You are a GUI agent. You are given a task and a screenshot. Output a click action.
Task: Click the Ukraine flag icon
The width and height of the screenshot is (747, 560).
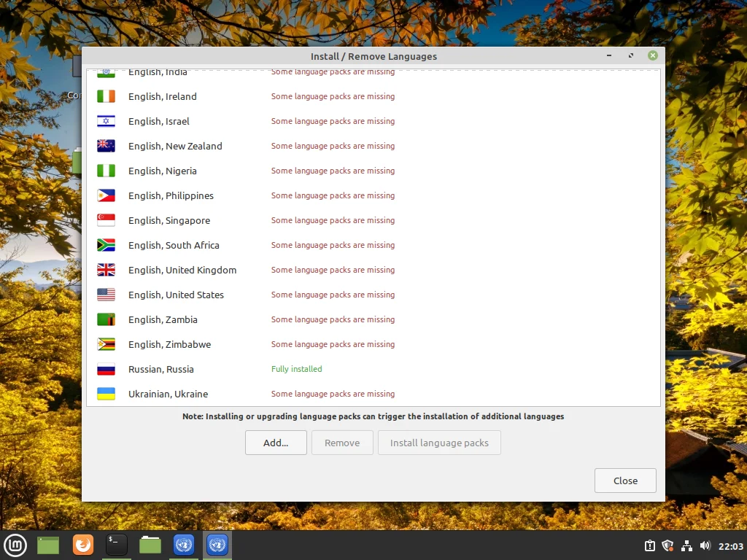(x=106, y=394)
